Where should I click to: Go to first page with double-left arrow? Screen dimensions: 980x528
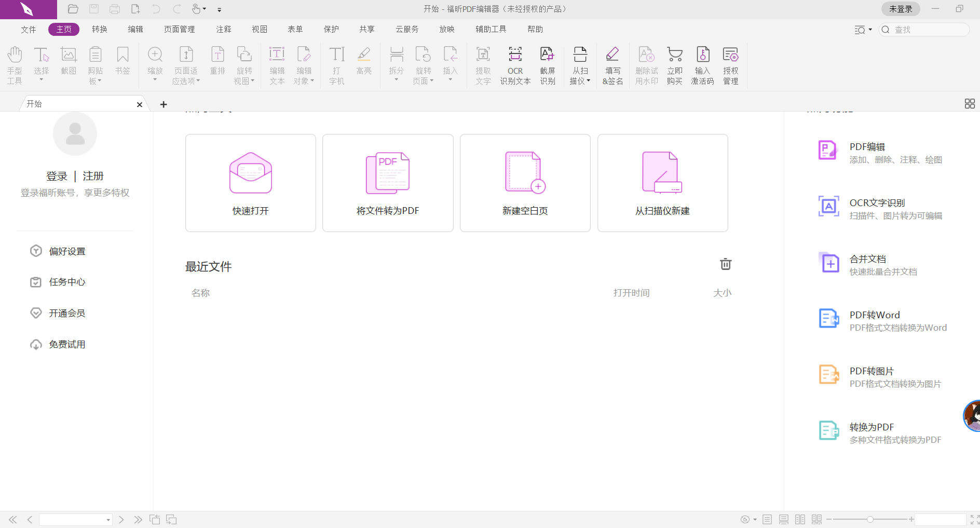(x=13, y=520)
